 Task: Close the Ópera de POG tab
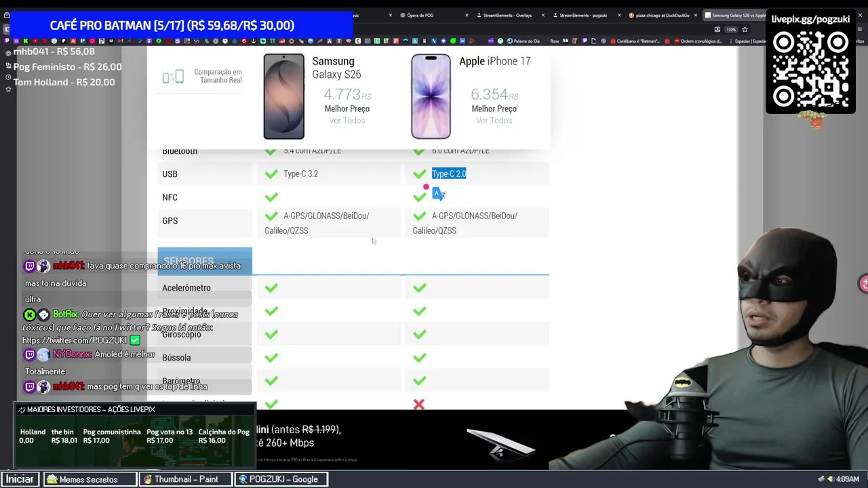pyautogui.click(x=467, y=15)
